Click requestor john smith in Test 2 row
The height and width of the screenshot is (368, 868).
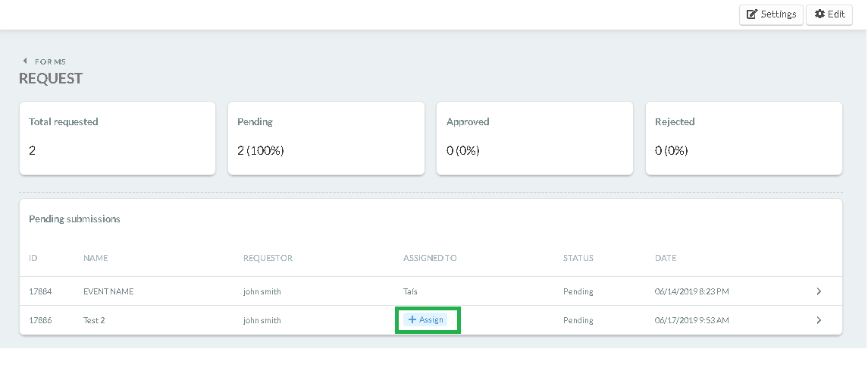[x=262, y=319]
